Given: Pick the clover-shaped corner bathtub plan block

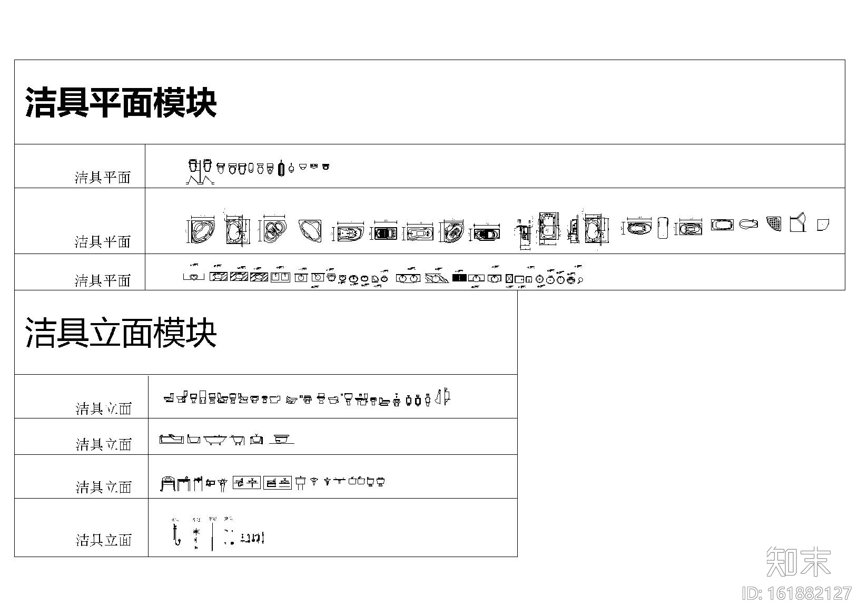Looking at the screenshot, I should pos(273,230).
